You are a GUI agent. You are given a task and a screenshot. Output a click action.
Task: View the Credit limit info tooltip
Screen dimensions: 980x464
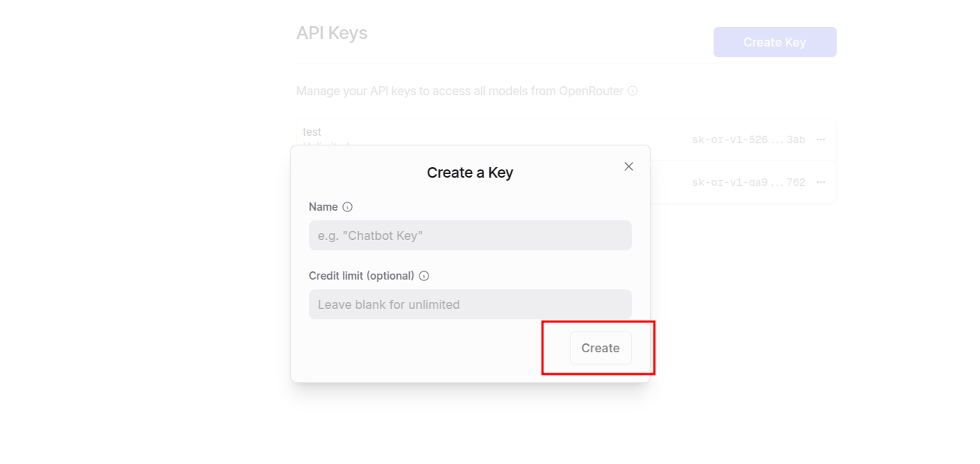coord(424,276)
